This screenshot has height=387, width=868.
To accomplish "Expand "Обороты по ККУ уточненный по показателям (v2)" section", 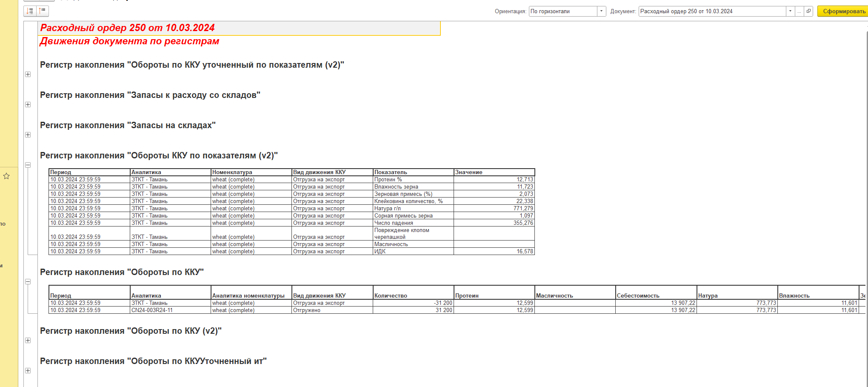I will click(x=28, y=75).
